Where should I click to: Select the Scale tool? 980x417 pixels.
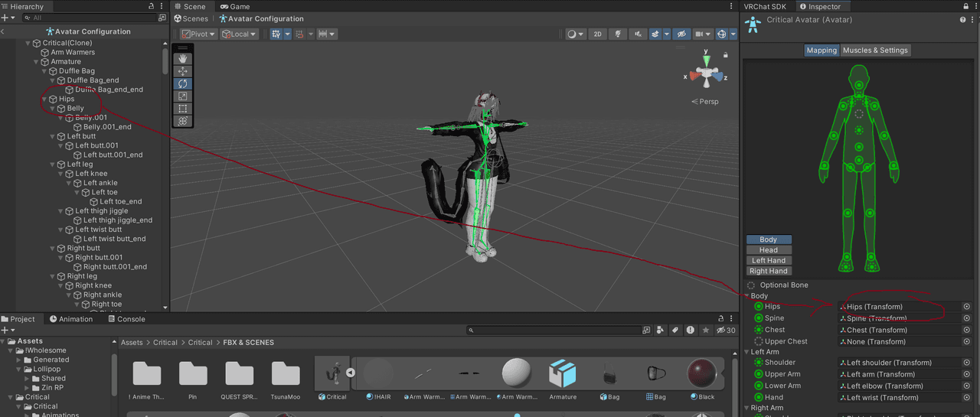(182, 96)
